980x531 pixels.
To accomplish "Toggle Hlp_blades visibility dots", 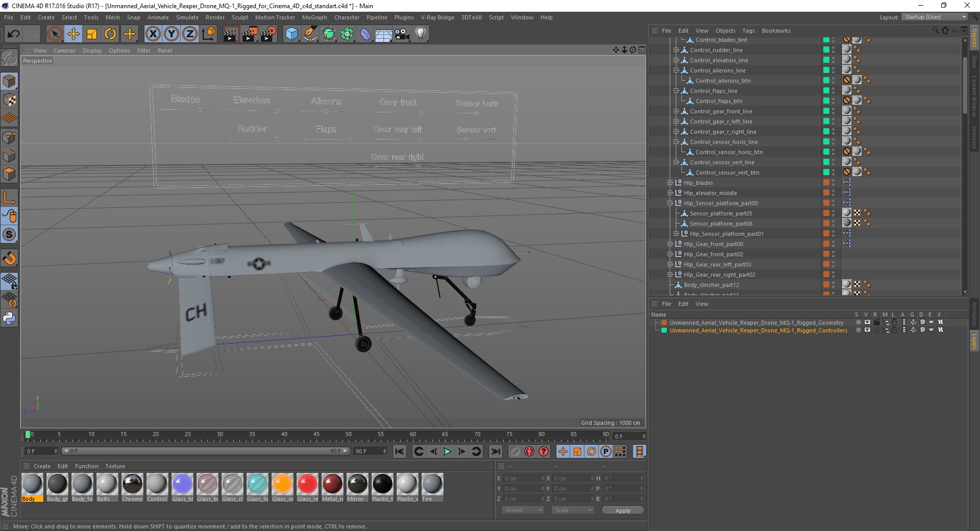I will click(834, 183).
